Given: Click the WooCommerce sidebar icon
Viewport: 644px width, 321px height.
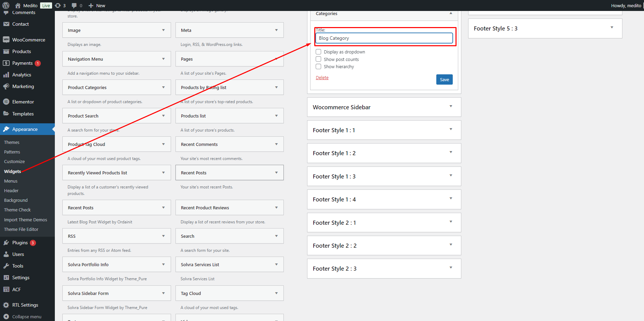Looking at the screenshot, I should pos(6,40).
